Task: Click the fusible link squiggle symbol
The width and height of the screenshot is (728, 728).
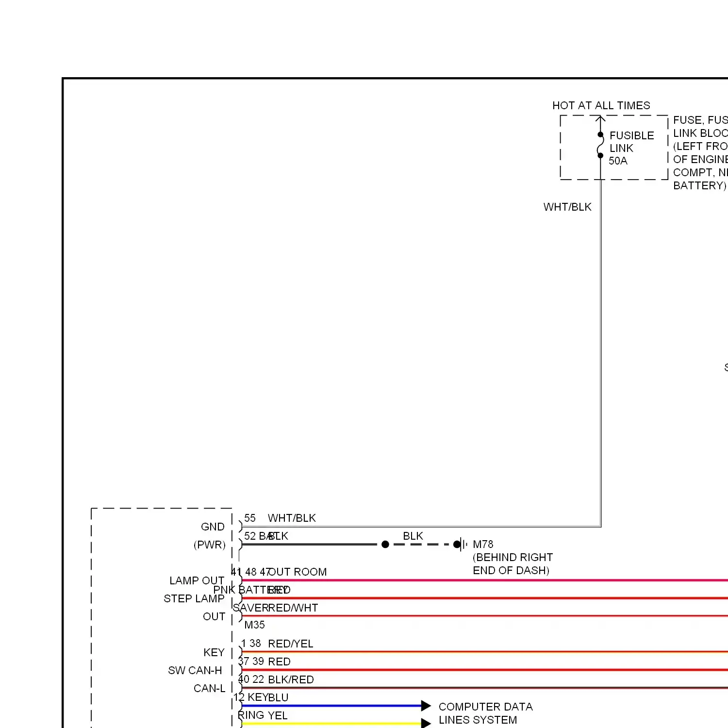Action: 600,145
